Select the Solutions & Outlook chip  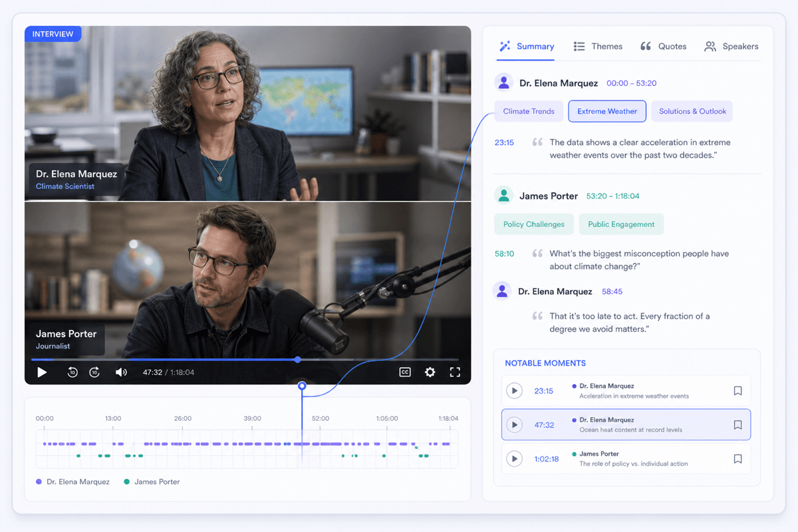point(692,111)
